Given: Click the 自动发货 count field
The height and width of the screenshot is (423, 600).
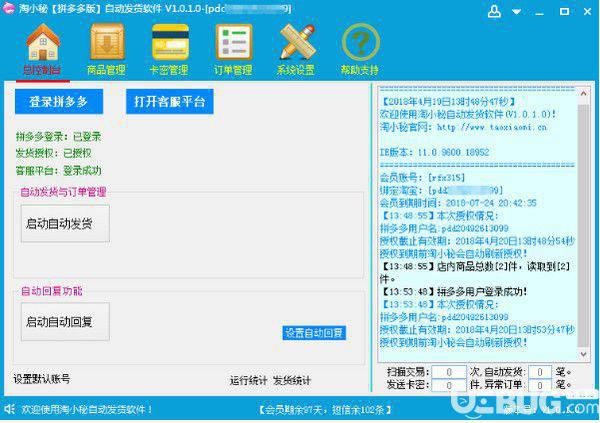Looking at the screenshot, I should click(540, 372).
